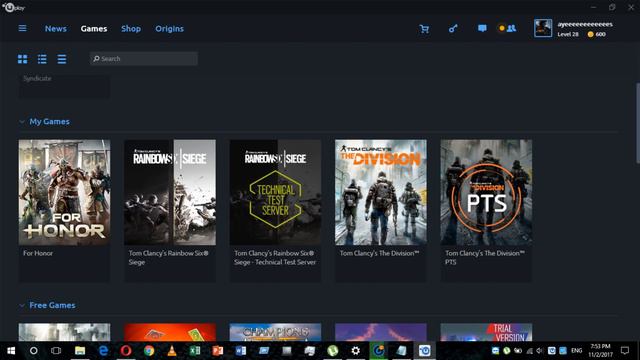Image resolution: width=640 pixels, height=360 pixels.
Task: Open the chat messages icon
Action: (x=482, y=28)
